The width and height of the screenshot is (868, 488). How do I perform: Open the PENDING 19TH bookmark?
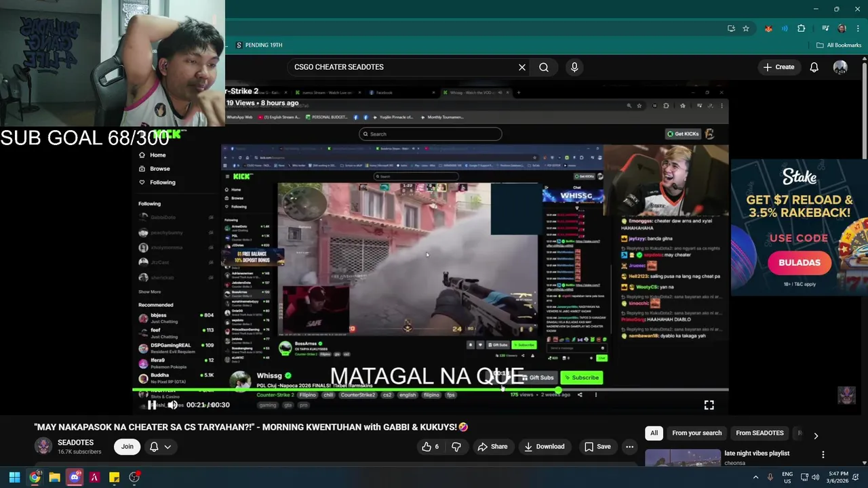259,45
